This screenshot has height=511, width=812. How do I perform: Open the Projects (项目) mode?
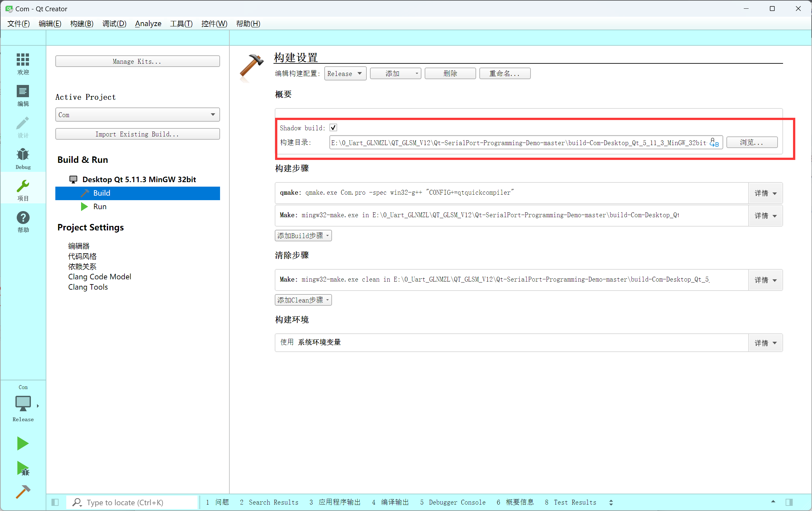23,190
